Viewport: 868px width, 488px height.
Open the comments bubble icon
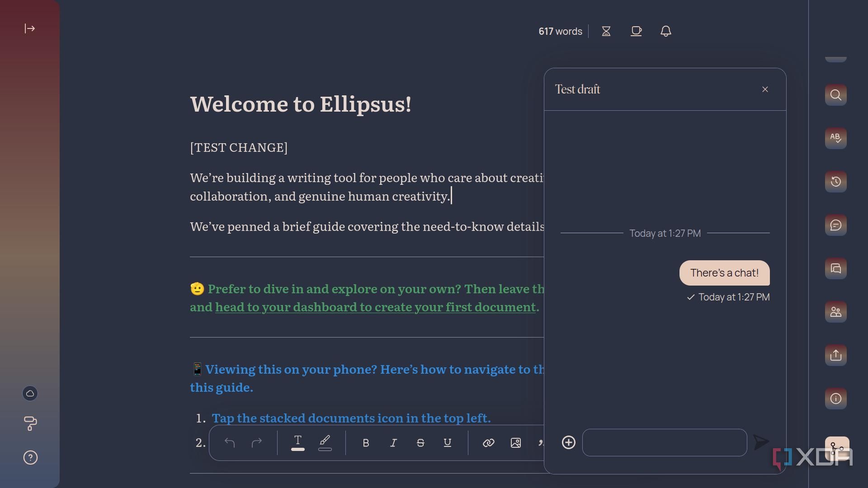836,225
